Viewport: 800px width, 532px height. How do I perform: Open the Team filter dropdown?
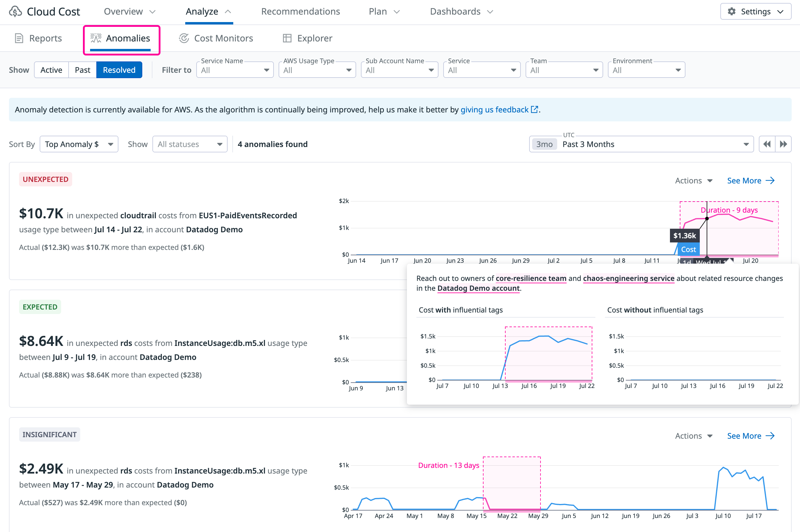564,70
